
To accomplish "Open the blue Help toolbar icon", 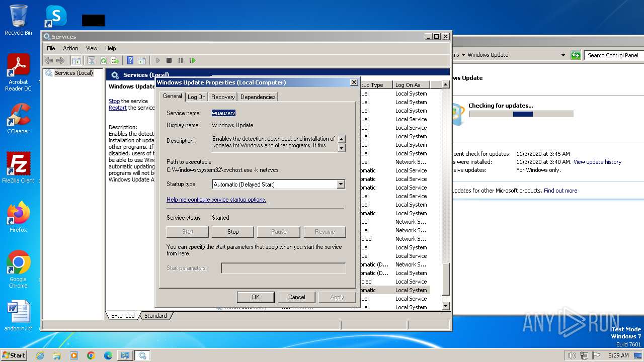I will click(130, 60).
